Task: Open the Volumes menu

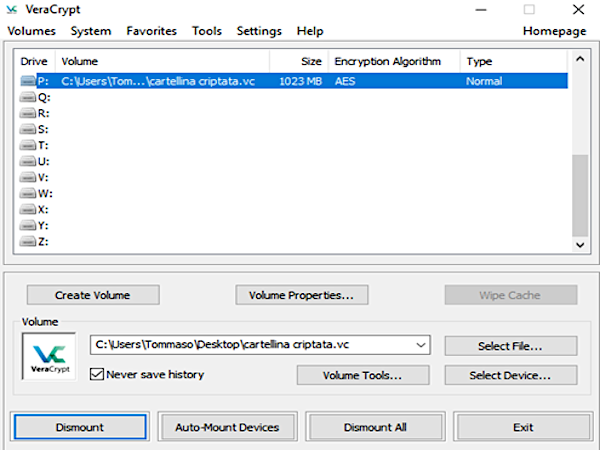Action: pos(32,31)
